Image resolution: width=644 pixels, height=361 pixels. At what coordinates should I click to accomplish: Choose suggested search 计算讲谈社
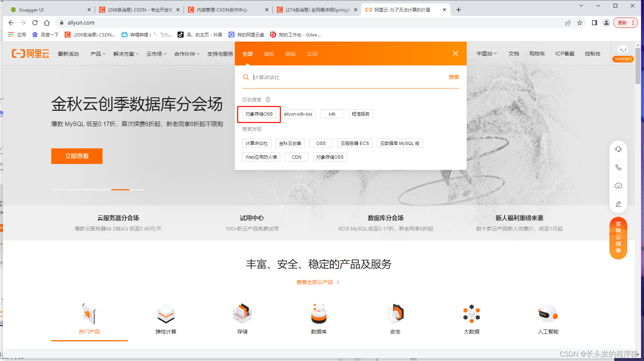point(257,143)
